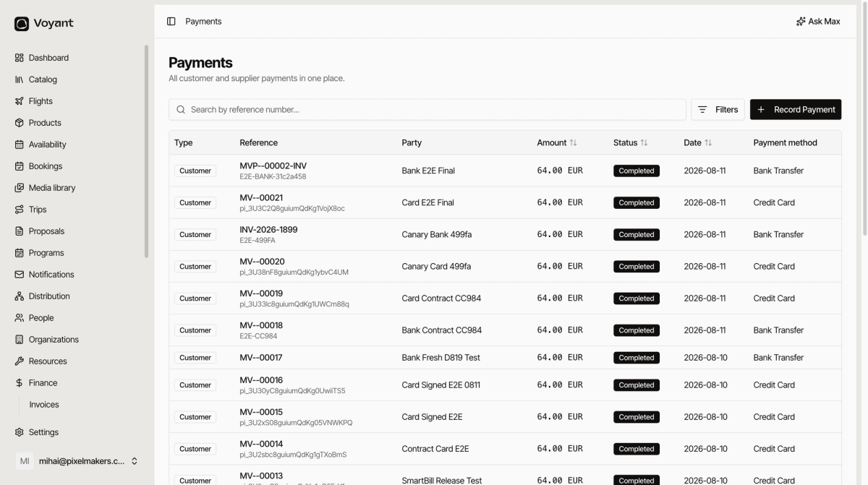Click 'Bank Fresh D819 Test' party cell
This screenshot has height=485, width=868.
point(441,358)
